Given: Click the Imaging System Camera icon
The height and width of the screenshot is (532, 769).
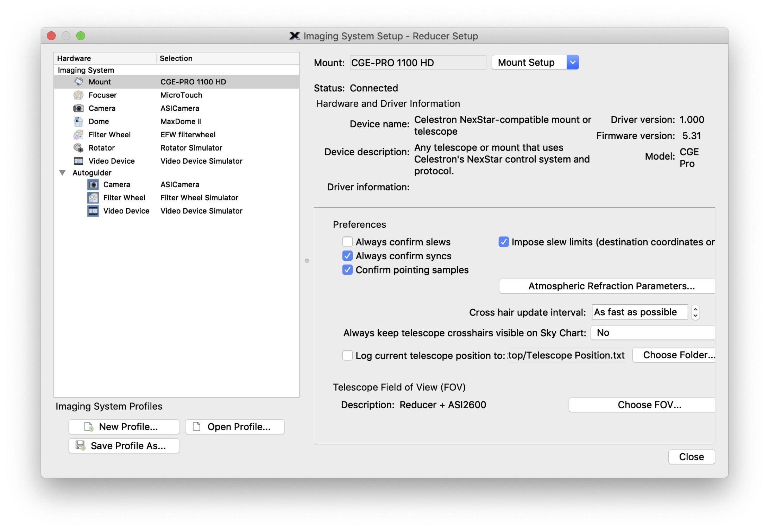Looking at the screenshot, I should pyautogui.click(x=78, y=108).
